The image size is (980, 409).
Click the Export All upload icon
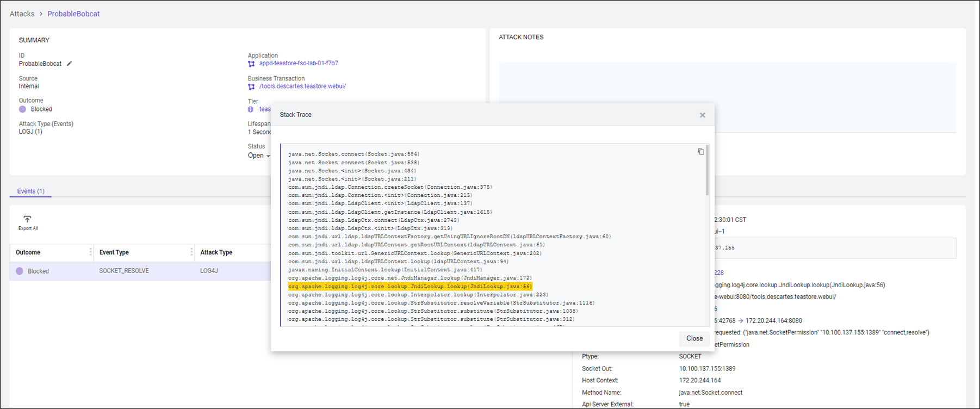tap(27, 220)
